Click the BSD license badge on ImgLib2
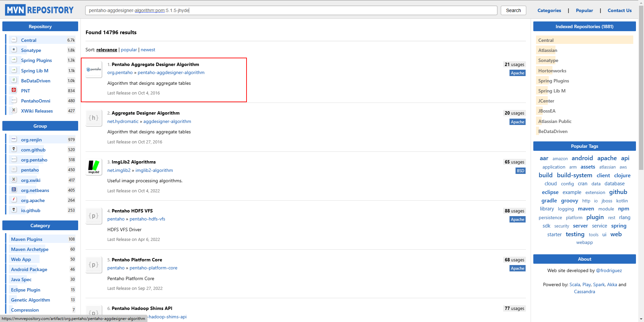This screenshot has width=644, height=322. pyautogui.click(x=520, y=171)
